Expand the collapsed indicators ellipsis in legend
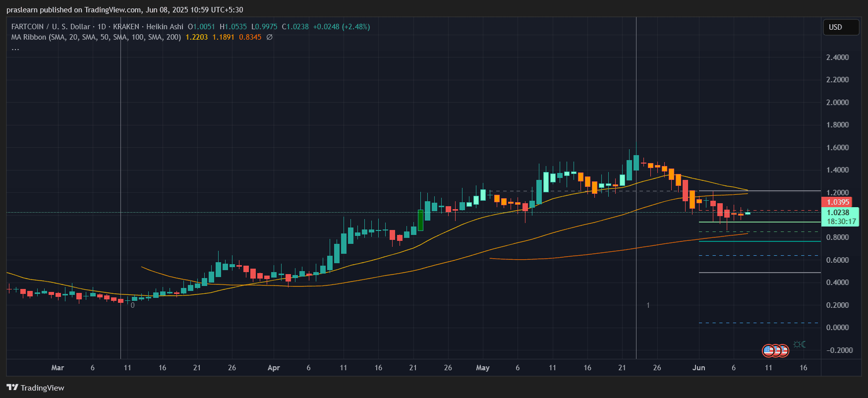Viewport: 868px width, 398px height. 15,49
